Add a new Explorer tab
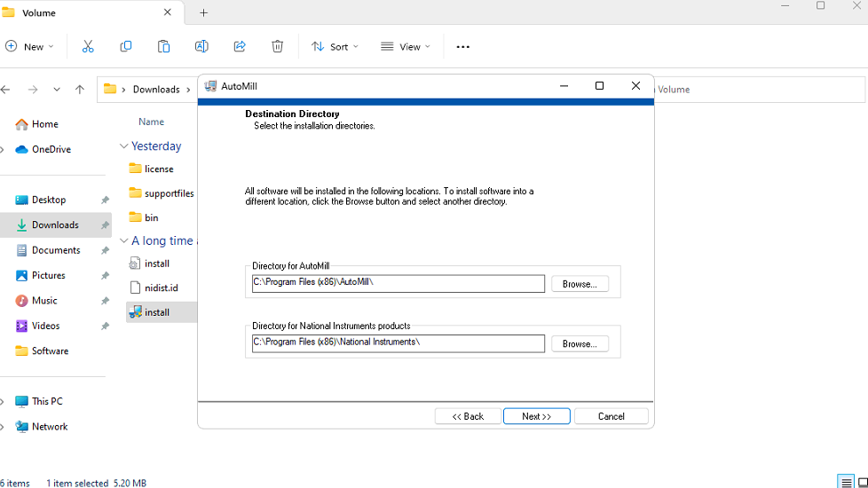The image size is (868, 488). click(x=204, y=12)
